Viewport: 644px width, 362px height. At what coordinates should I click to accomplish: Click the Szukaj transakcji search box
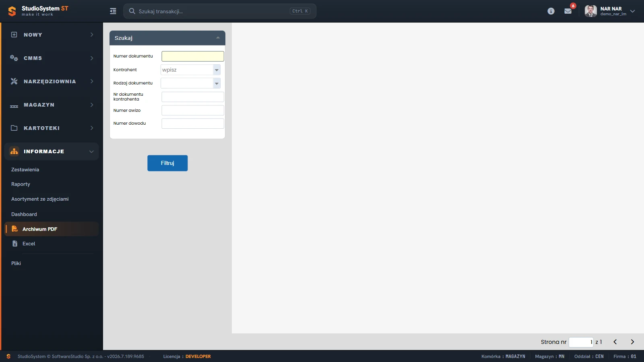[x=220, y=11]
